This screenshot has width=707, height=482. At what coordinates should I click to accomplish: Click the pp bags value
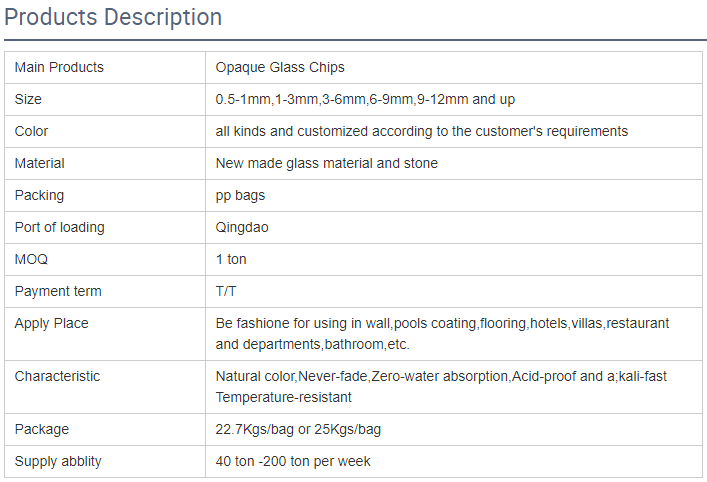[x=240, y=196]
